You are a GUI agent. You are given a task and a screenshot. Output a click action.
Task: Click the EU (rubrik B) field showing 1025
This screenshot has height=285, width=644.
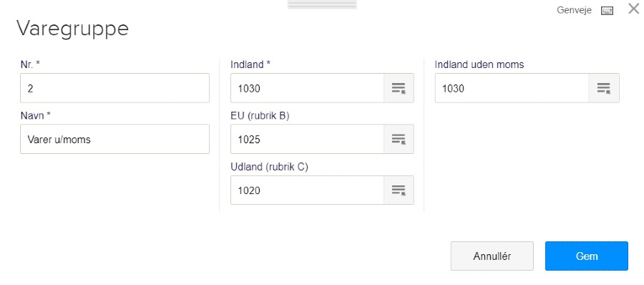[x=307, y=139]
